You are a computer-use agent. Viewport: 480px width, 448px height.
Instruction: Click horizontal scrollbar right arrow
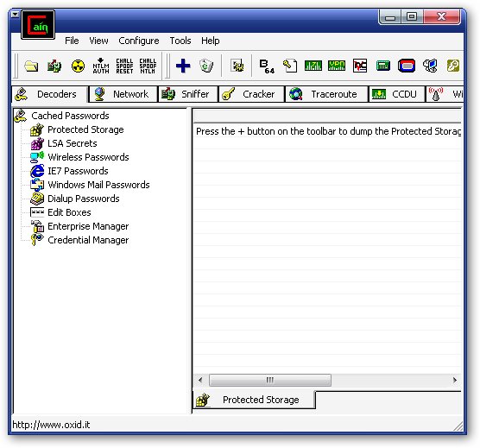pyautogui.click(x=455, y=380)
